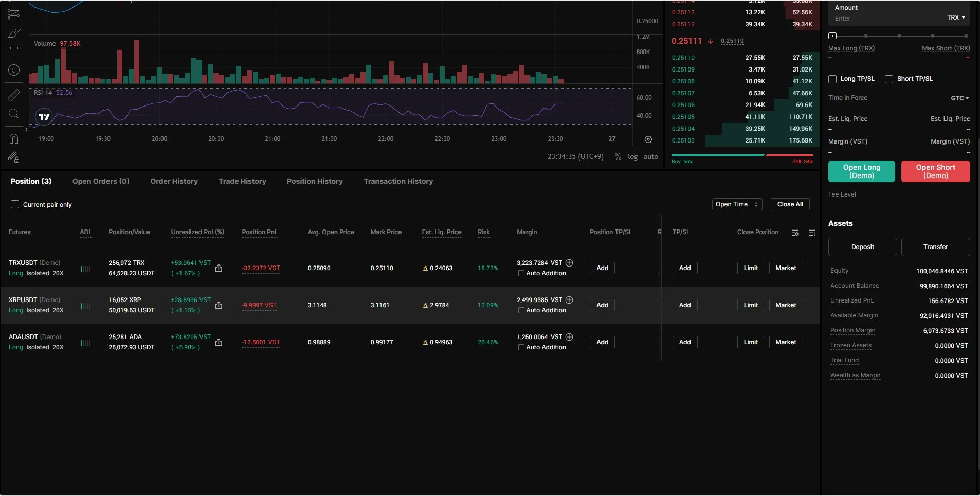Tick the Long TP/SL checkbox
This screenshot has height=496, width=980.
832,79
